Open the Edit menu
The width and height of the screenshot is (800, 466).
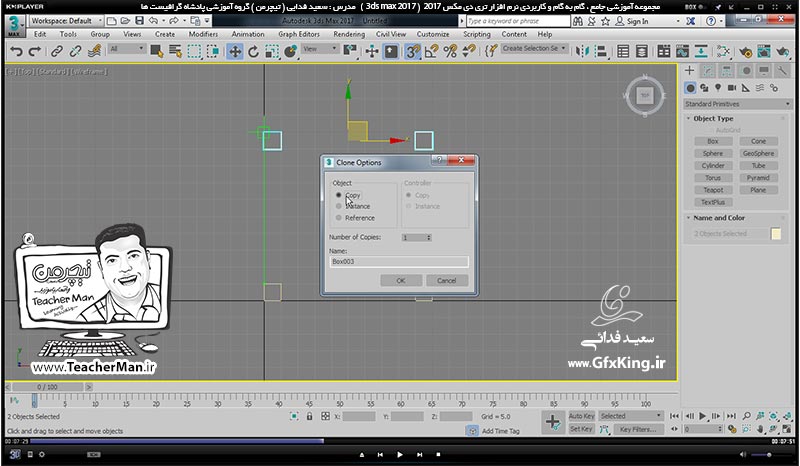click(x=40, y=34)
